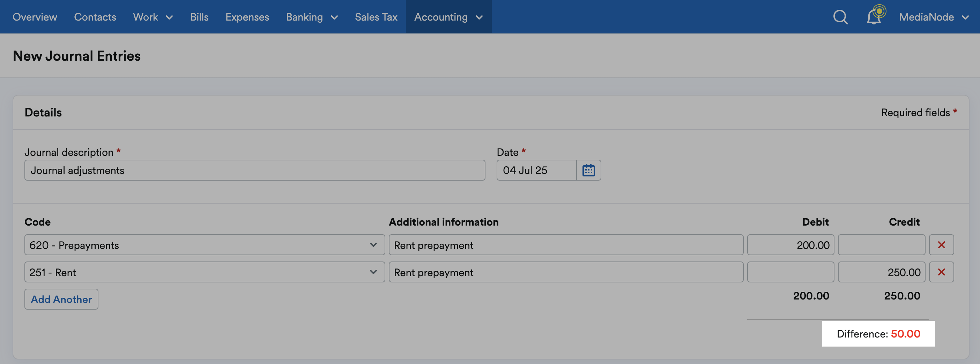980x364 pixels.
Task: Click the Details section heading
Action: point(43,113)
